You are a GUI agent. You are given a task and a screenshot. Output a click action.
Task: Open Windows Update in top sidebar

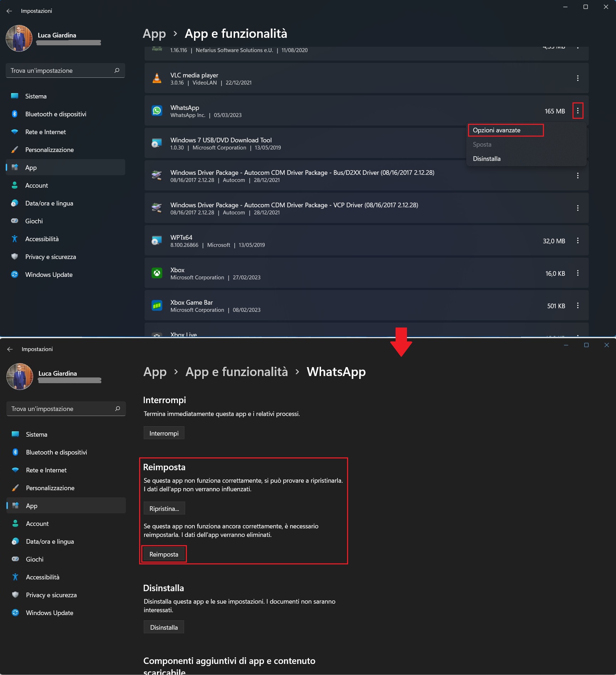point(49,275)
